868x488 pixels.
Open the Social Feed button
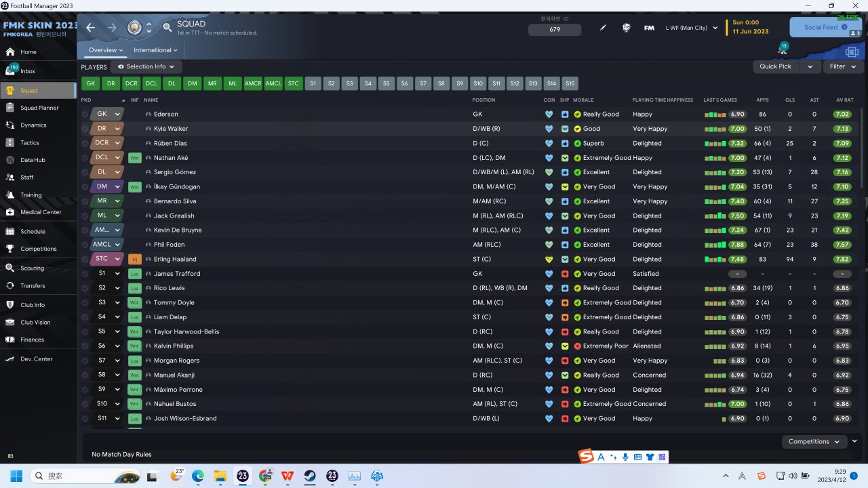pyautogui.click(x=826, y=27)
